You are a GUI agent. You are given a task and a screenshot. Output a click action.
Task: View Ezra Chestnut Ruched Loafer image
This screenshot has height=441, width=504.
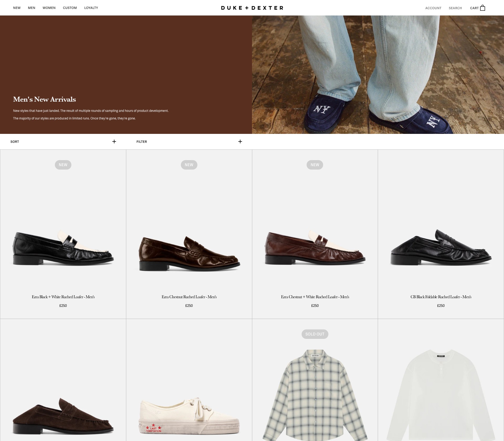click(x=189, y=253)
